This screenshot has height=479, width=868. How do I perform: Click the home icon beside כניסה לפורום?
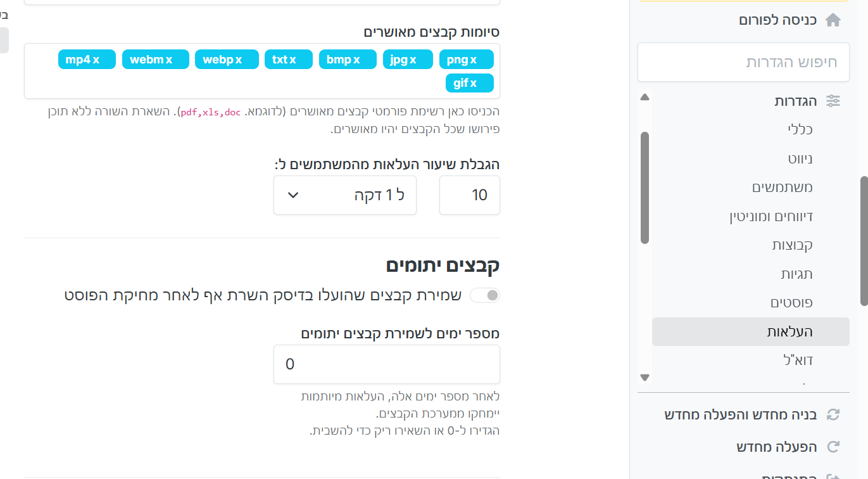point(833,20)
